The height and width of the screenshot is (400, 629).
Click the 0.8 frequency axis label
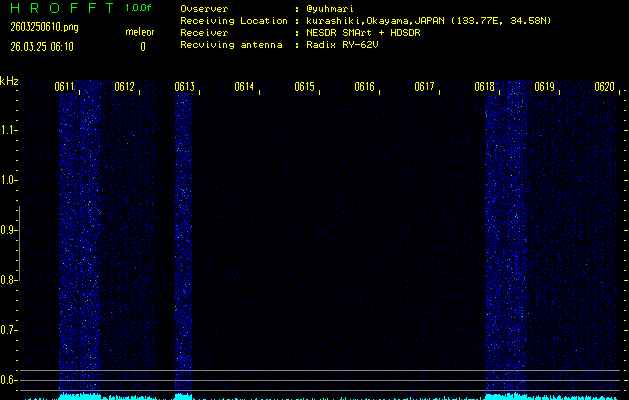(x=7, y=280)
